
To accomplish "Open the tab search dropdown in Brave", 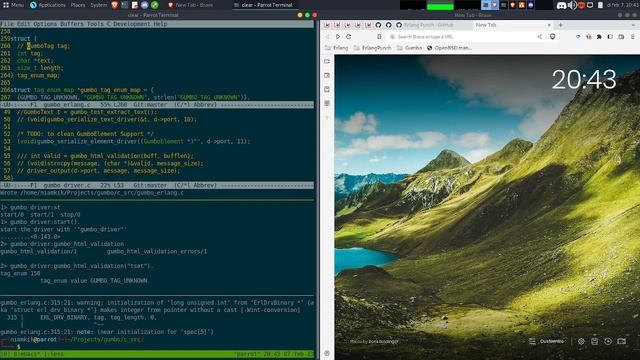I will 633,25.
